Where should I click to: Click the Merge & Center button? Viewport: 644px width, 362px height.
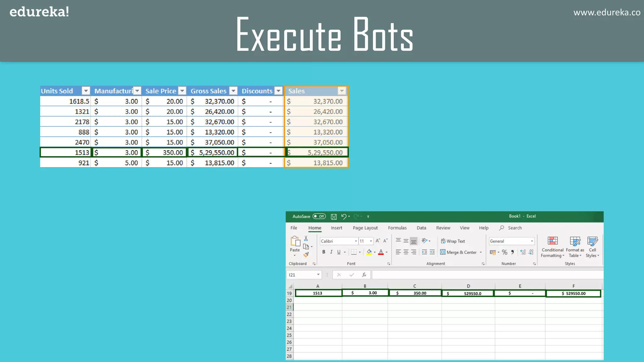click(458, 252)
